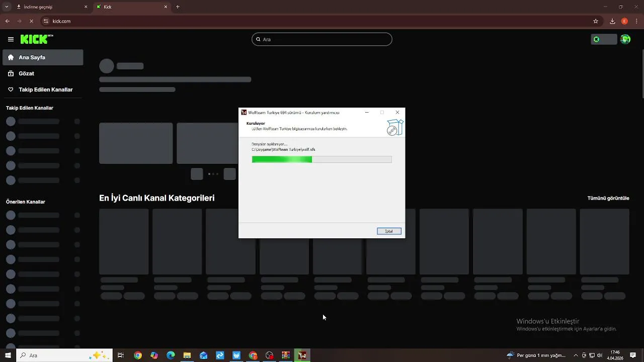644x362 pixels.
Task: Click the heart icon beside Takip Edilen Kanallar
Action: click(11, 89)
